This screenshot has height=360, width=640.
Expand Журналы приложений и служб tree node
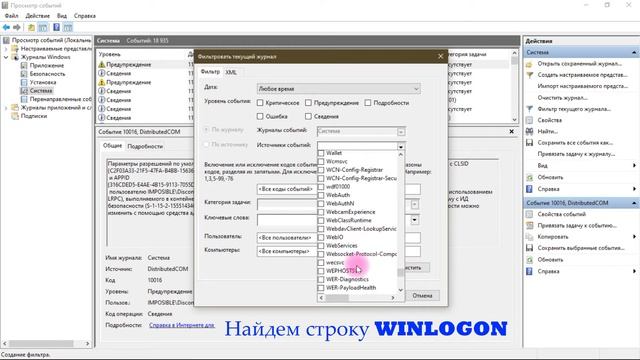(6, 108)
